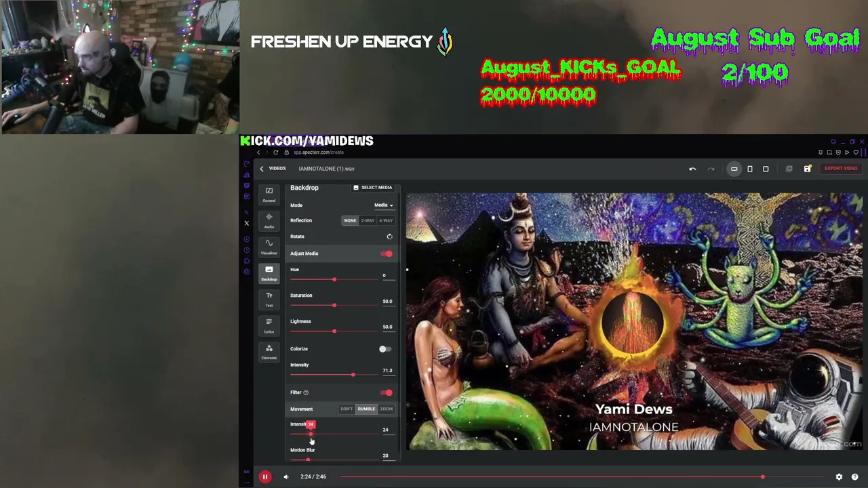Viewport: 868px width, 488px height.
Task: Open the help question mark icon
Action: (x=854, y=477)
